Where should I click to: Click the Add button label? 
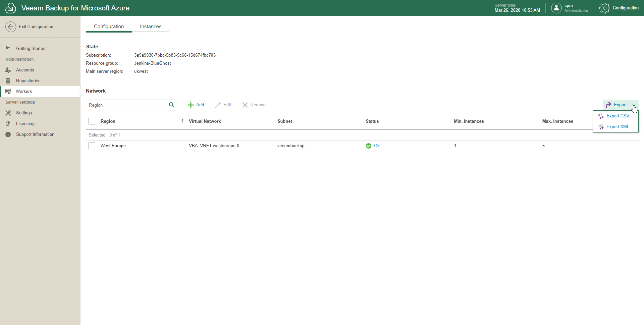[200, 105]
